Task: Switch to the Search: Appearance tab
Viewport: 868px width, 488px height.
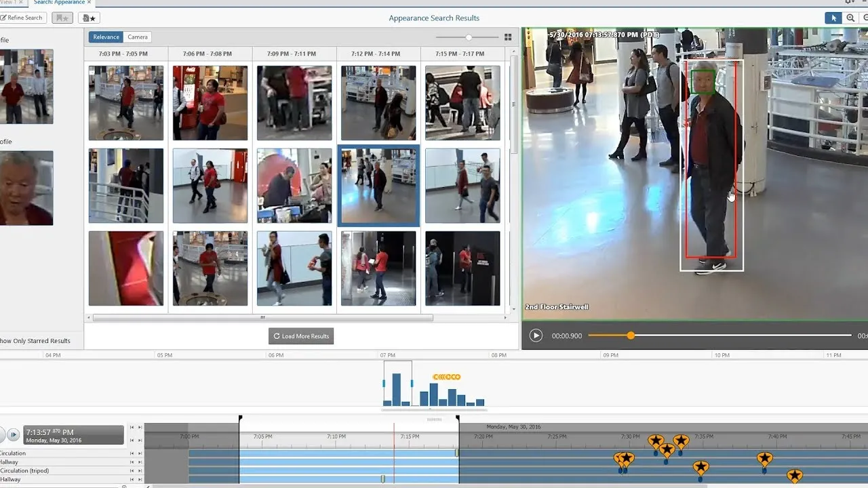Action: pos(58,2)
